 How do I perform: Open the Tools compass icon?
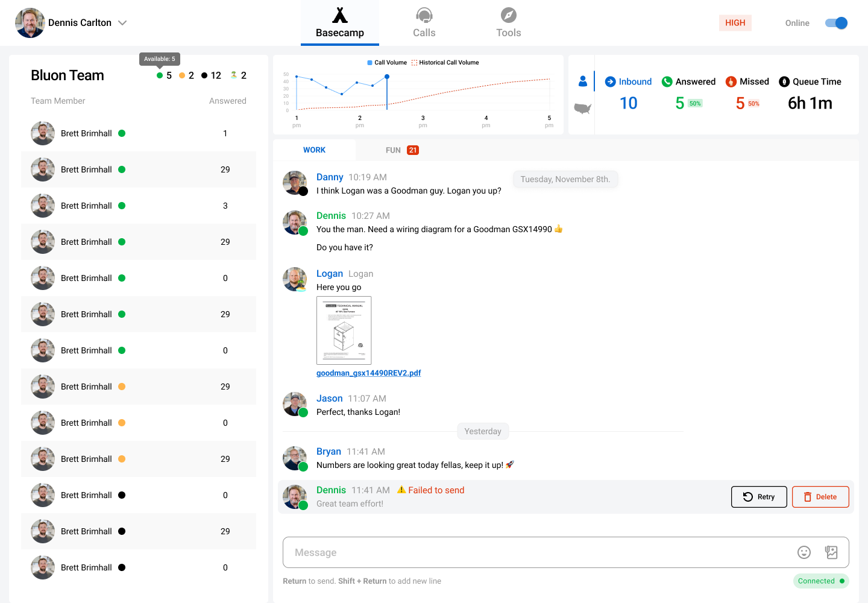508,16
